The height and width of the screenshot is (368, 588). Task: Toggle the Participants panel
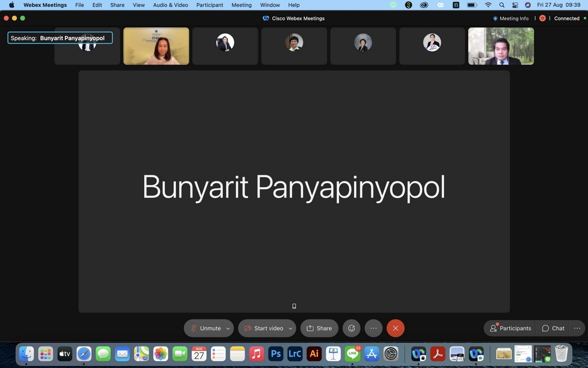[510, 328]
